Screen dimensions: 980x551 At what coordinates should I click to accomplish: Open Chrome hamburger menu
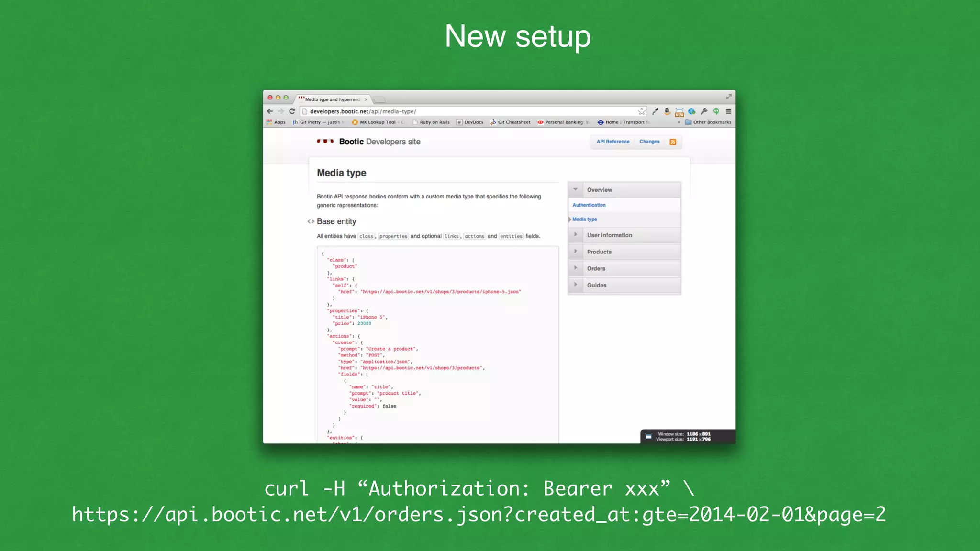coord(728,111)
